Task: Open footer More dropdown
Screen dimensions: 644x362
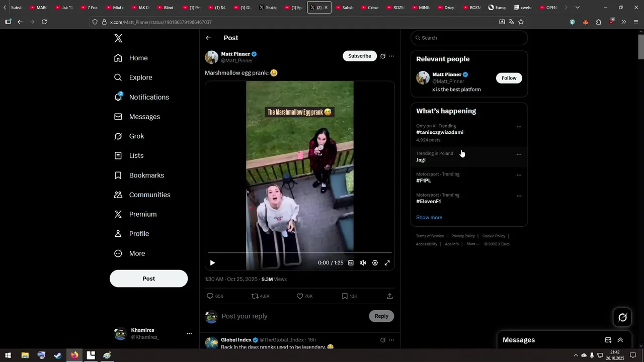Action: (x=472, y=244)
